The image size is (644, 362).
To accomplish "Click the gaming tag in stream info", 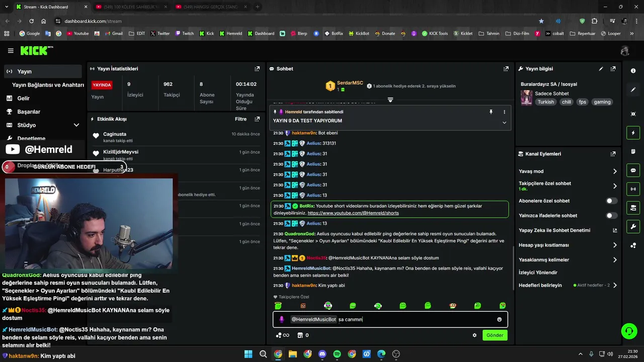I will [x=602, y=102].
